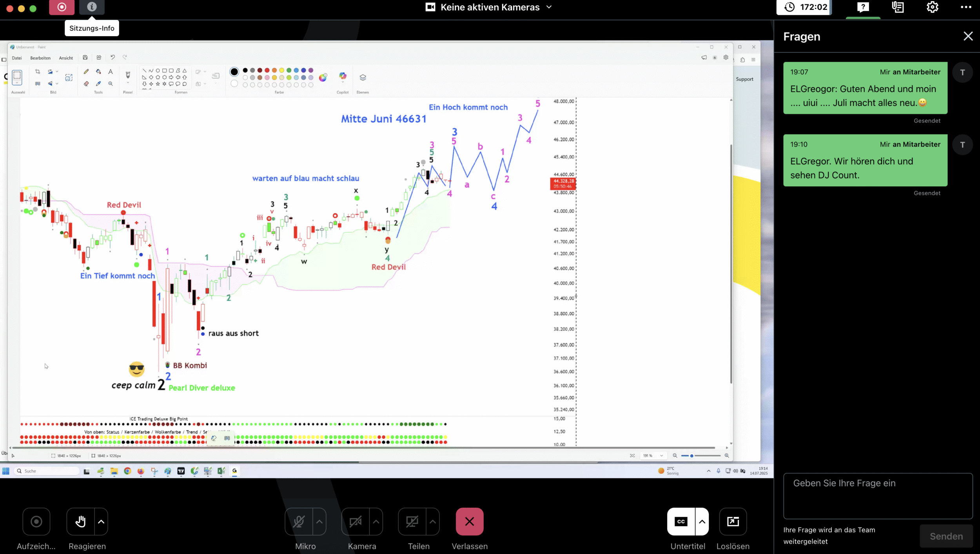The image size is (980, 554).
Task: Toggle the CC Untertitel captions button
Action: pos(681,521)
